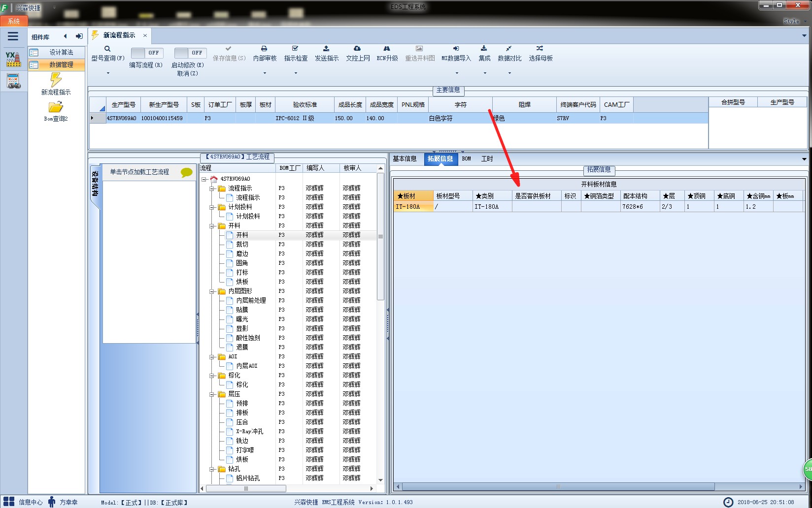This screenshot has height=508, width=812.
Task: Run the 指示检查 tool
Action: click(296, 54)
